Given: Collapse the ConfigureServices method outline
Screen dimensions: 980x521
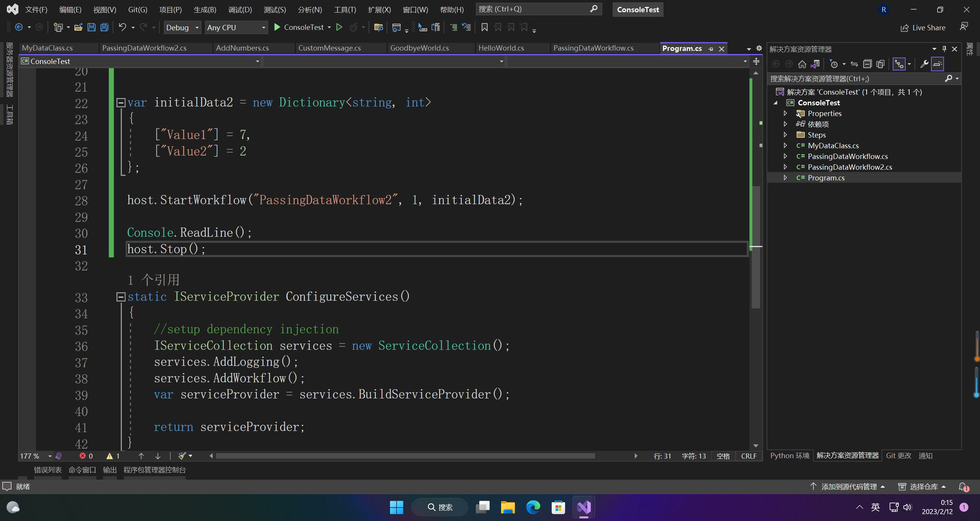Looking at the screenshot, I should coord(121,297).
